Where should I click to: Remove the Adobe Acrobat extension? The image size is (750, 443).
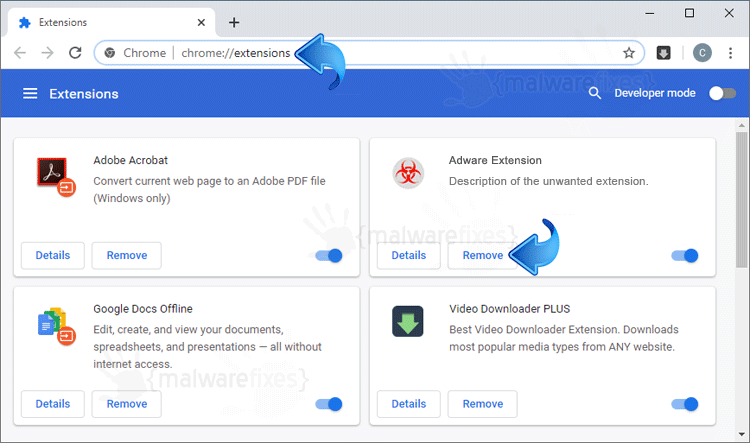tap(127, 255)
